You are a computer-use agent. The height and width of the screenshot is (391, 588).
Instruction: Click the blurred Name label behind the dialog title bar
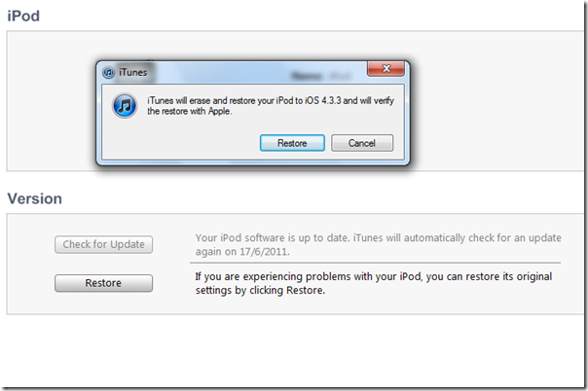(x=307, y=76)
